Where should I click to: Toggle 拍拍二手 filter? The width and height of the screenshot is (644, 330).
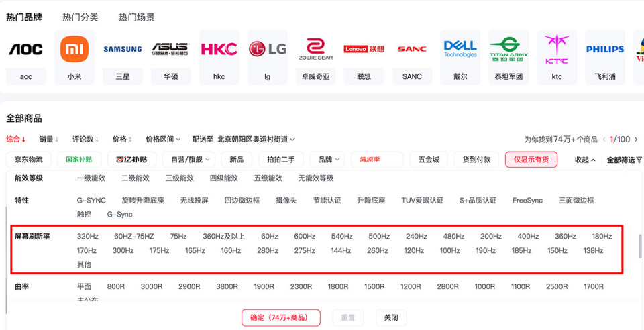tap(281, 160)
